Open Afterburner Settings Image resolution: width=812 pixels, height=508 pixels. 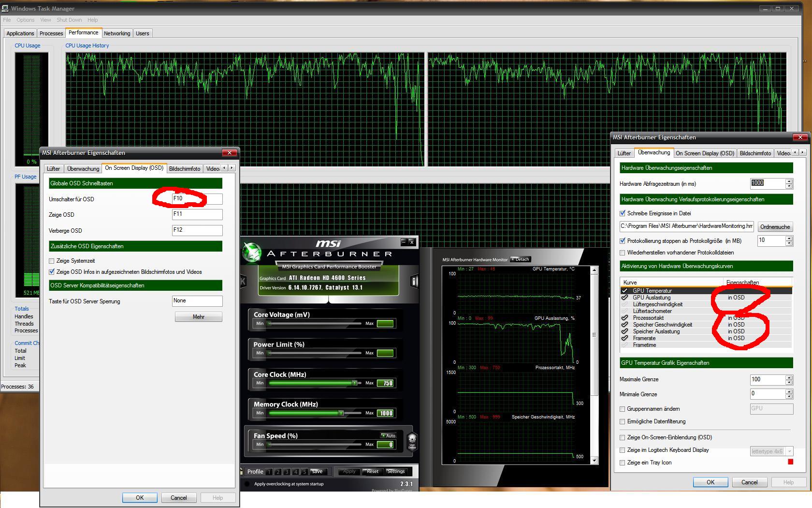pyautogui.click(x=395, y=471)
